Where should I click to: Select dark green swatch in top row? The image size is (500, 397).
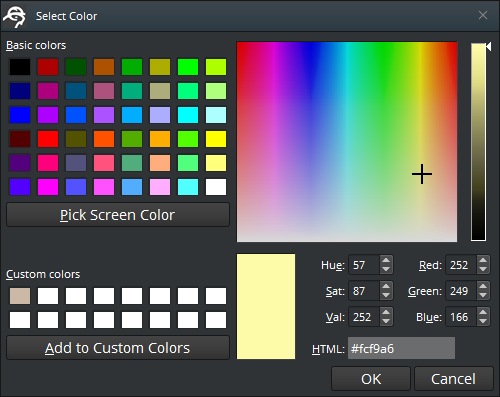(76, 67)
